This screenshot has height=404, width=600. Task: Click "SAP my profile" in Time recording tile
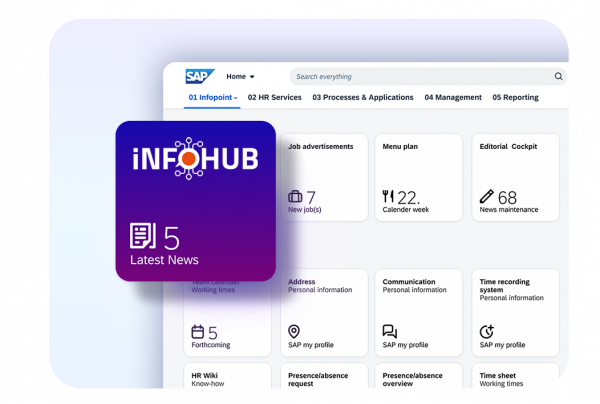tap(502, 345)
